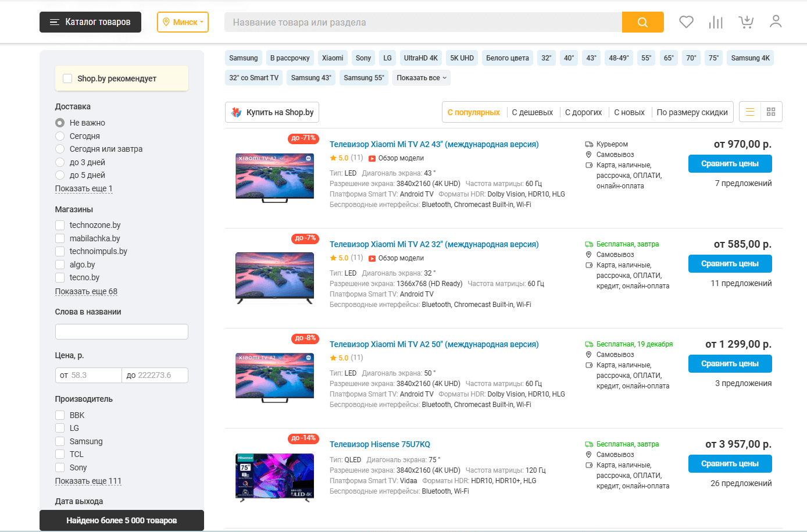This screenshot has width=807, height=532.
Task: Compare prices for Xiaomi Mi TV A2 43"
Action: tap(730, 163)
